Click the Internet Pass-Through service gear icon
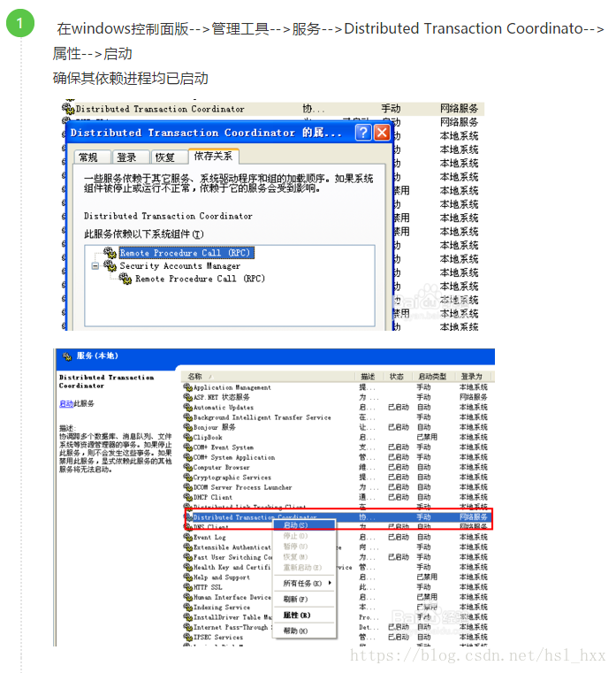616x673 pixels. tap(188, 627)
